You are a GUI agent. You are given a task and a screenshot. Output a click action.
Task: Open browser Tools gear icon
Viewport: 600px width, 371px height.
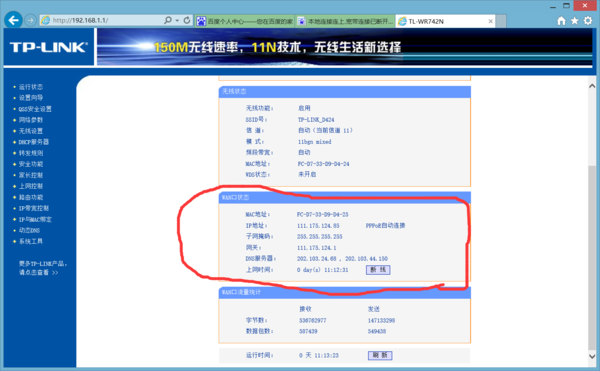pyautogui.click(x=588, y=21)
